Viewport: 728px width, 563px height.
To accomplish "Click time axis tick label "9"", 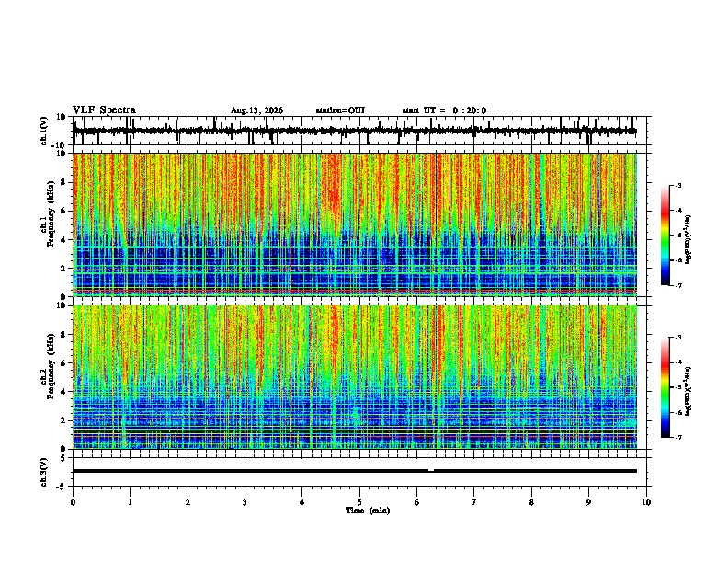I will (x=588, y=502).
